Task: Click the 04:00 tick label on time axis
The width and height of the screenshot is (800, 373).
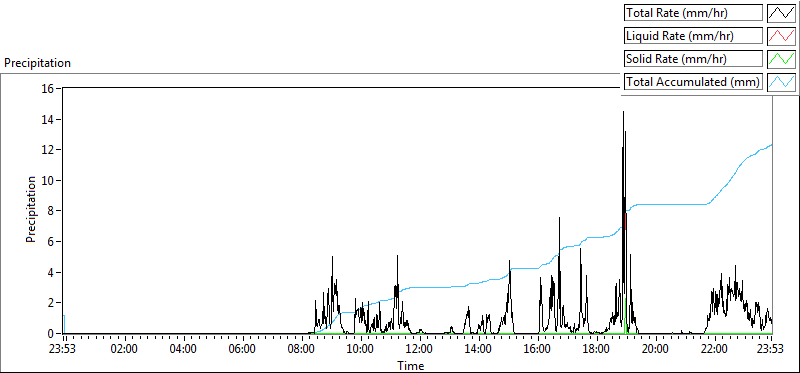Action: point(183,350)
